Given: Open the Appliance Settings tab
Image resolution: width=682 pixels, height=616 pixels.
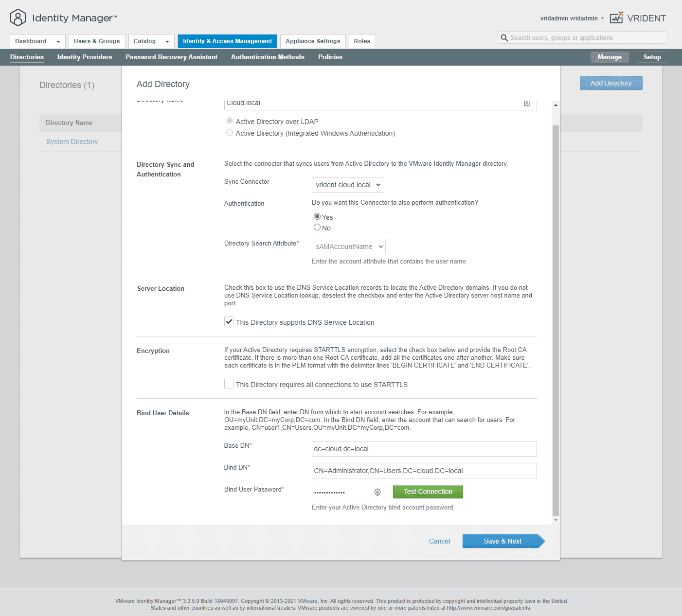Looking at the screenshot, I should coord(313,41).
